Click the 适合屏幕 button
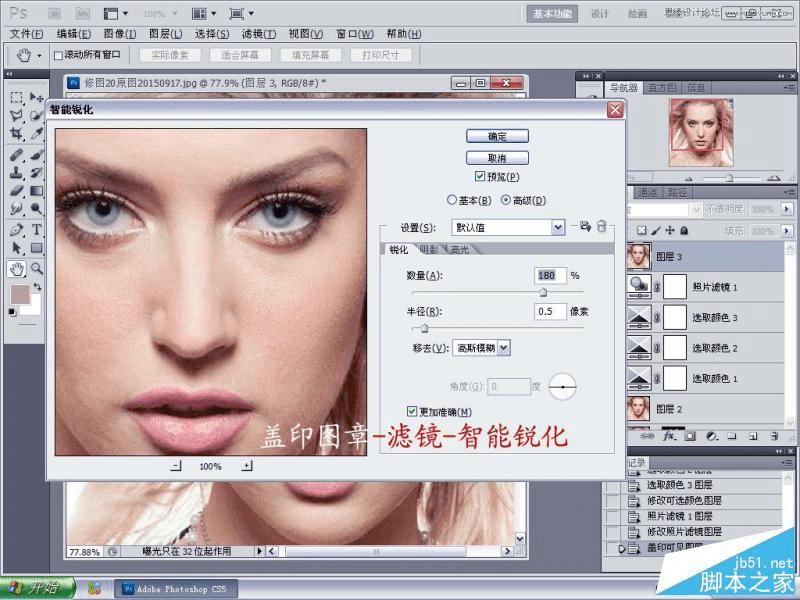Image resolution: width=800 pixels, height=600 pixels. 240,55
